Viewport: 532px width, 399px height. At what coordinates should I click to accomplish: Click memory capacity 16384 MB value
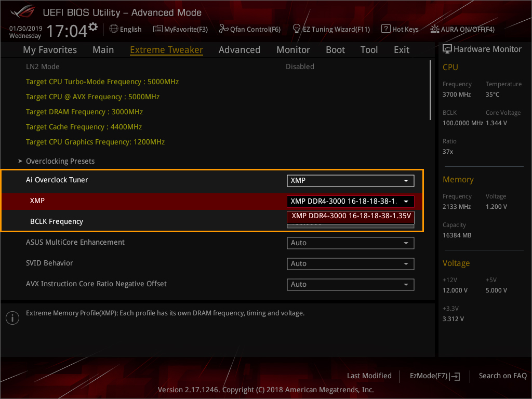(457, 235)
